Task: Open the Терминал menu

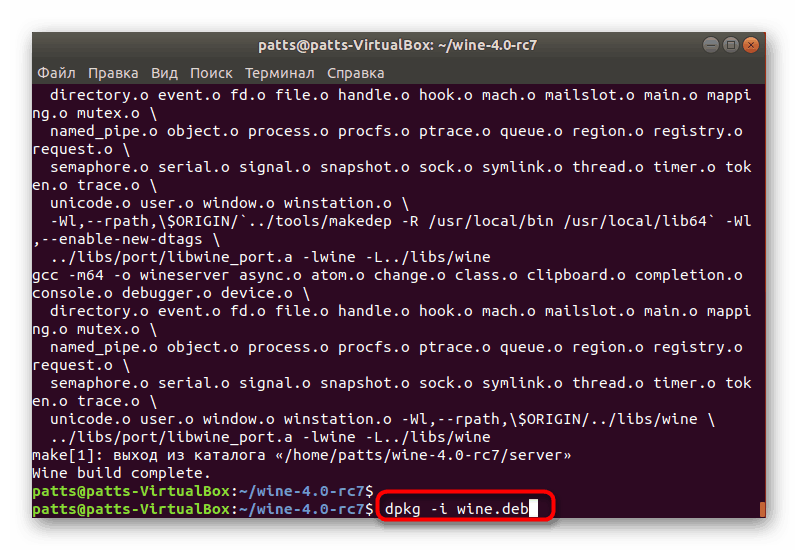Action: (x=280, y=73)
